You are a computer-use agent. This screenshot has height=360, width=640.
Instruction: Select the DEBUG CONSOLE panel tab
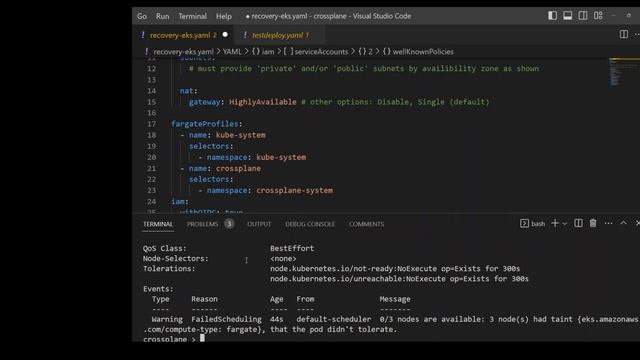tap(310, 224)
